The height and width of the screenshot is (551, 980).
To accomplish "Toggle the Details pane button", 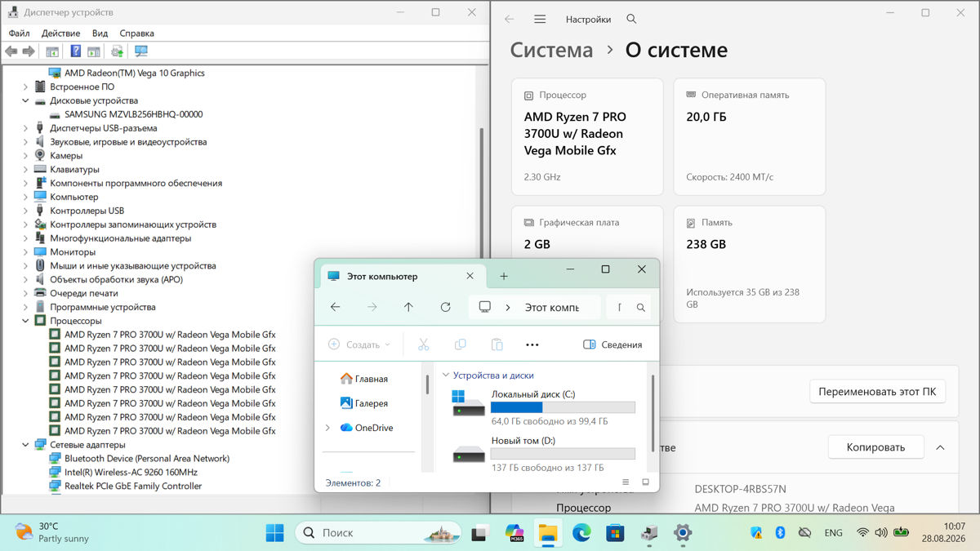I will (x=612, y=344).
